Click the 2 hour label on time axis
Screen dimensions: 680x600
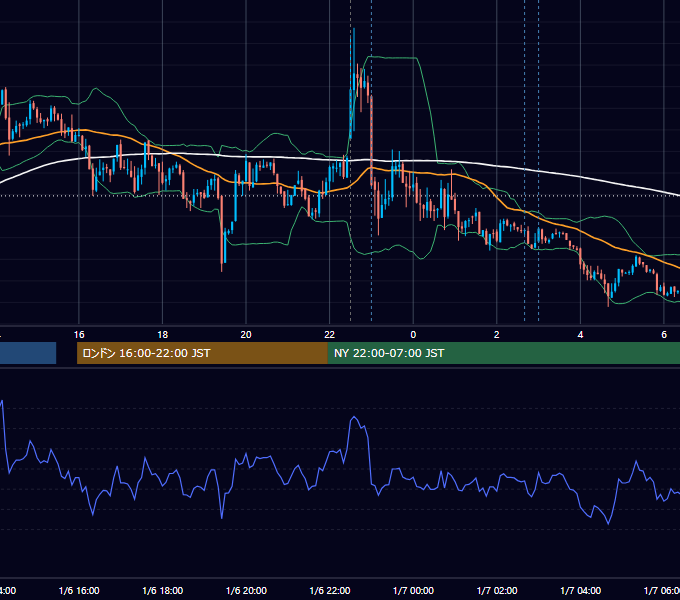coord(497,335)
